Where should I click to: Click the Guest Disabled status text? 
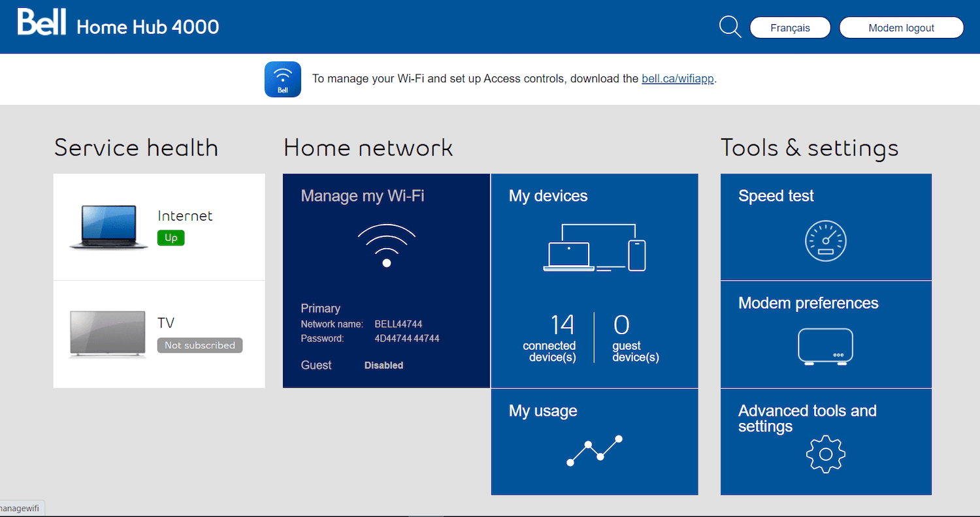click(x=384, y=366)
